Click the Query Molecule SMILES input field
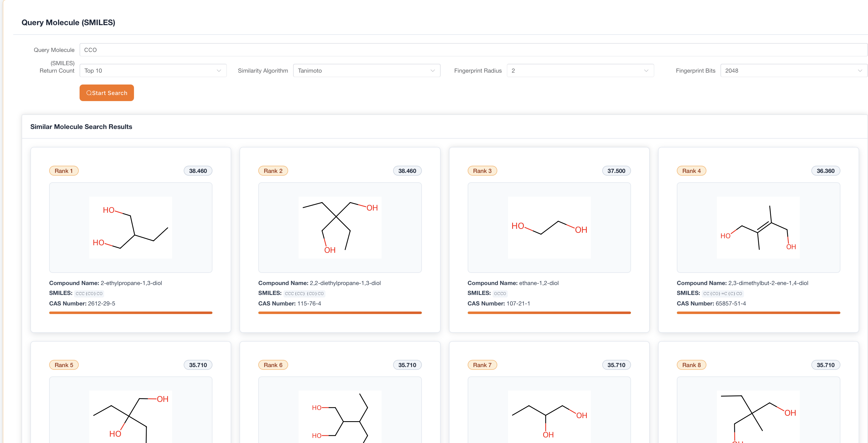This screenshot has height=443, width=868. (474, 50)
